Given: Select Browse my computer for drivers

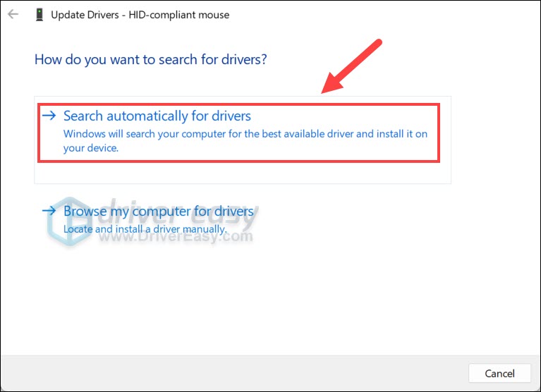Looking at the screenshot, I should 159,211.
